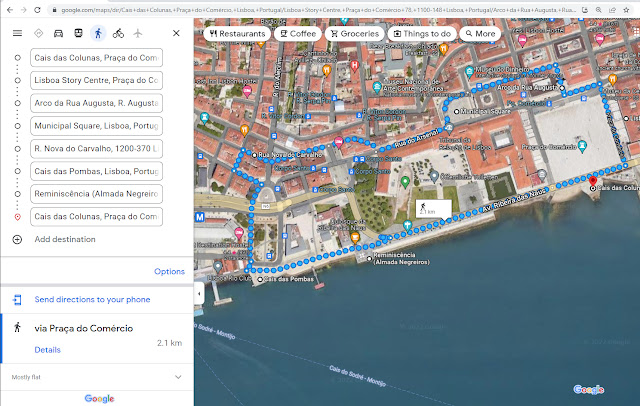Select walking travel mode
640x406 pixels.
(x=98, y=33)
